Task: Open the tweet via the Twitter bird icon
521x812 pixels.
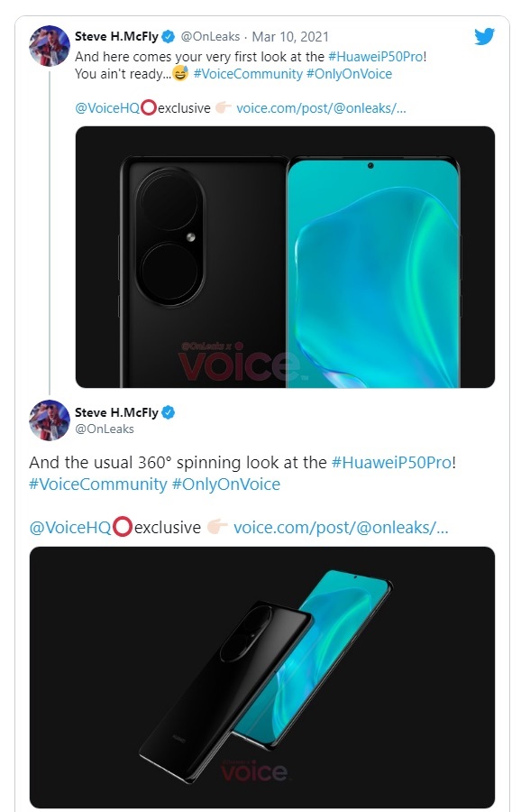Action: click(485, 37)
